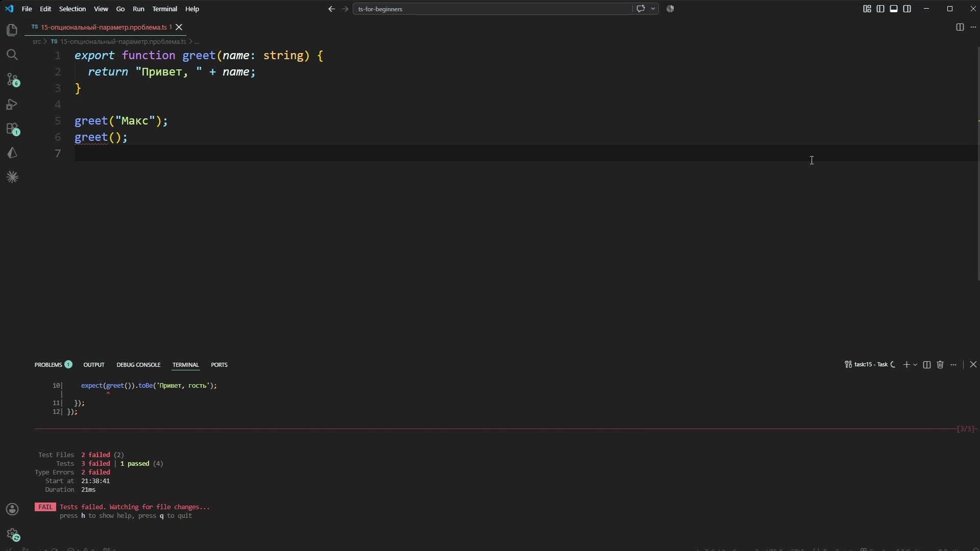This screenshot has width=980, height=551.
Task: Open the Run and Debug view
Action: [12, 104]
